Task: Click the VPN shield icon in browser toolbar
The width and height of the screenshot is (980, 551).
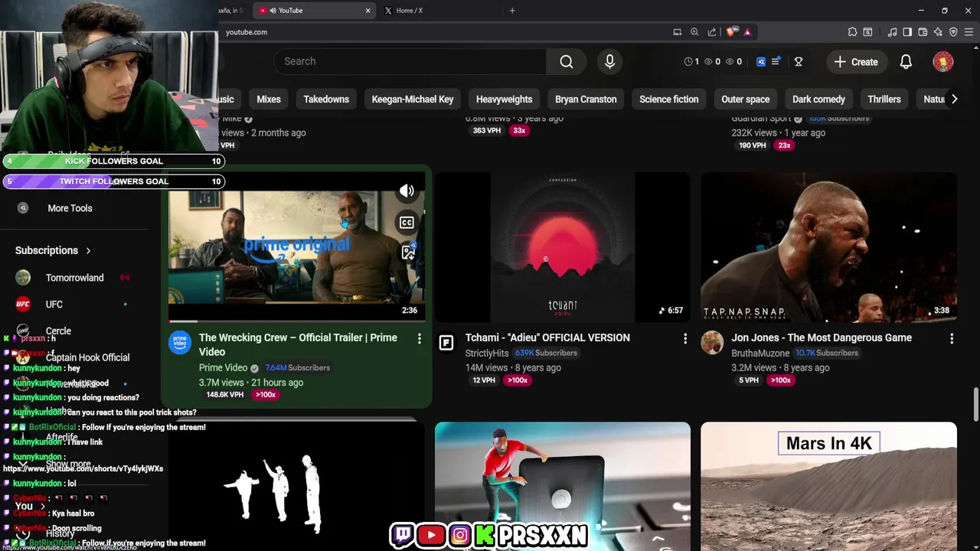Action: pyautogui.click(x=953, y=32)
